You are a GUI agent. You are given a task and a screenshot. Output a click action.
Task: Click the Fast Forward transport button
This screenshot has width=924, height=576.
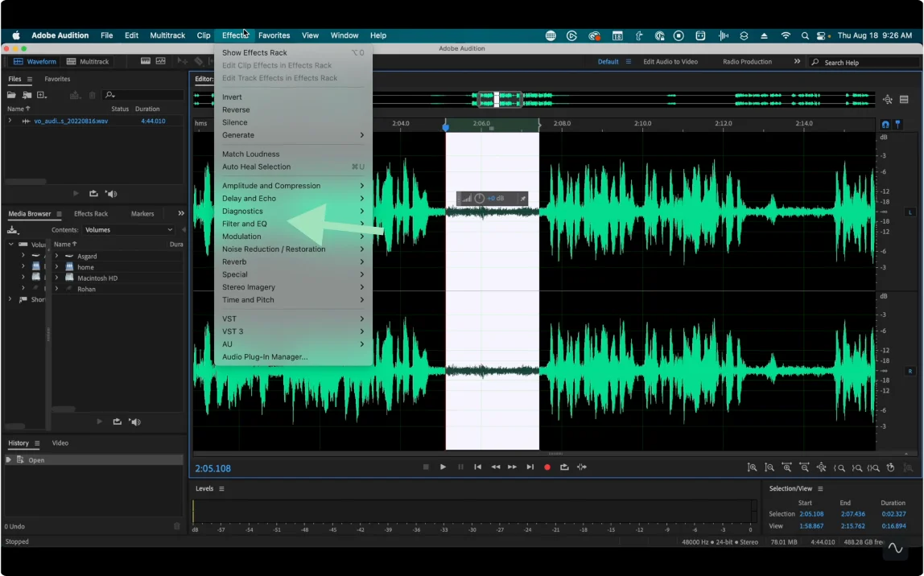[512, 467]
